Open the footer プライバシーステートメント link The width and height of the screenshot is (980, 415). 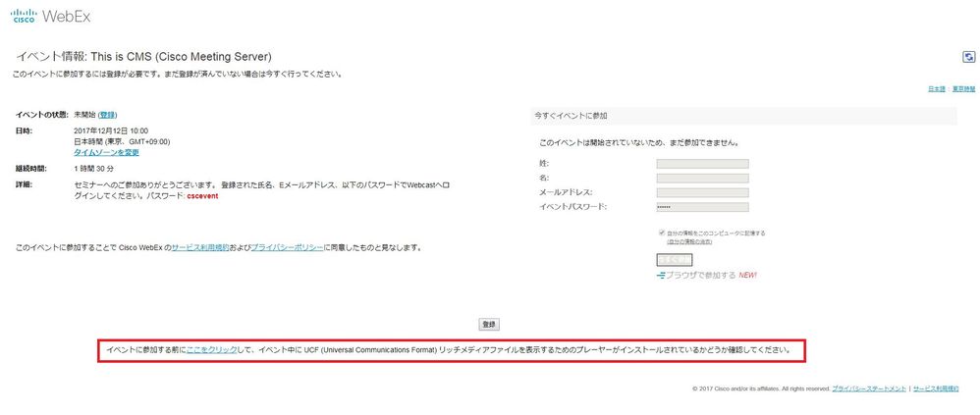(x=869, y=389)
